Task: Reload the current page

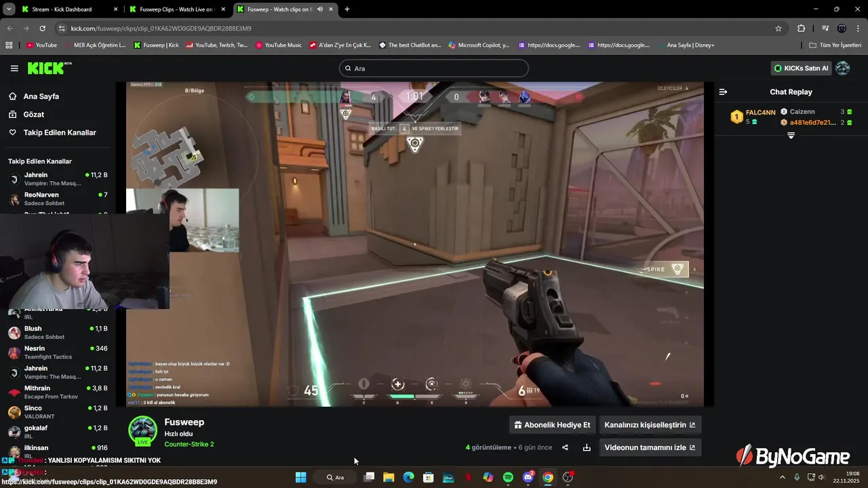Action: pyautogui.click(x=42, y=28)
